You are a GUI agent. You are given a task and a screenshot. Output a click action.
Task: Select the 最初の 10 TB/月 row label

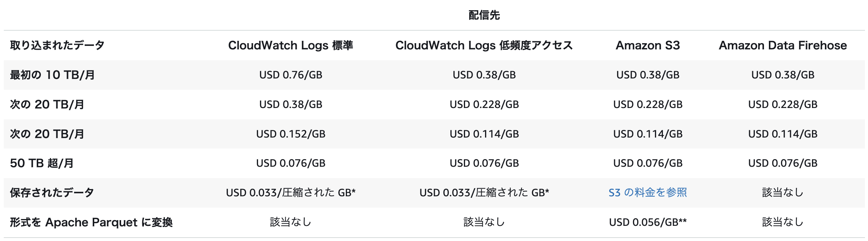(52, 75)
